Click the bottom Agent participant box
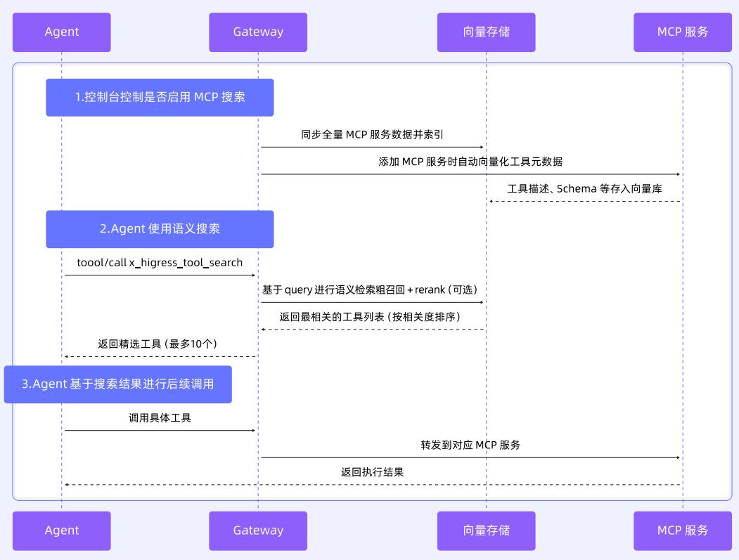The image size is (739, 560). [x=61, y=530]
